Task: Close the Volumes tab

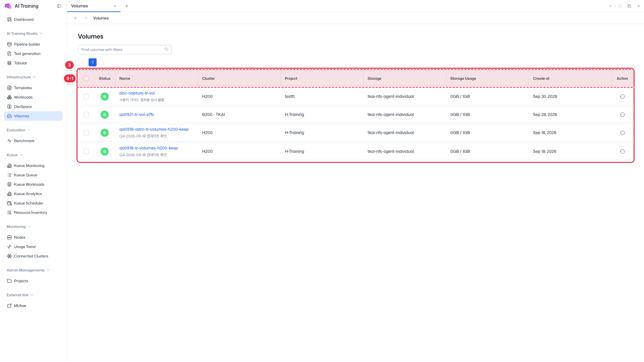Action: (x=115, y=6)
